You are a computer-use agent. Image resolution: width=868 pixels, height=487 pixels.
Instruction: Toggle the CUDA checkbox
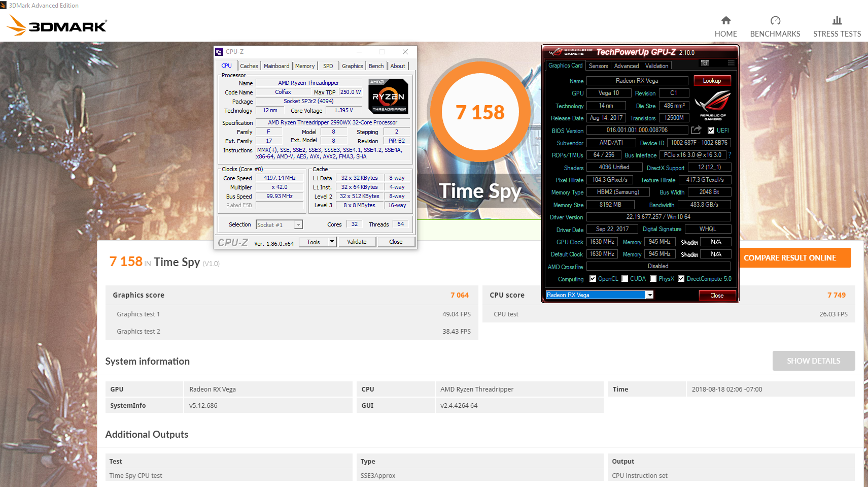625,279
